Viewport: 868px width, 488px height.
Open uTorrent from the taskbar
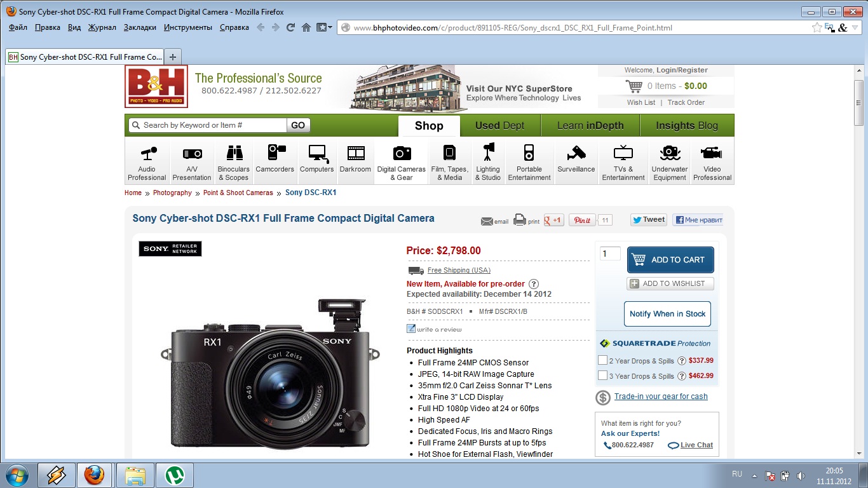[x=175, y=475]
